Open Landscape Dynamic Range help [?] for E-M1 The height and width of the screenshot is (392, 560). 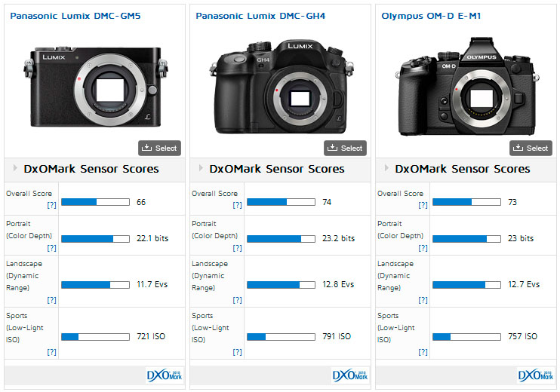(423, 299)
